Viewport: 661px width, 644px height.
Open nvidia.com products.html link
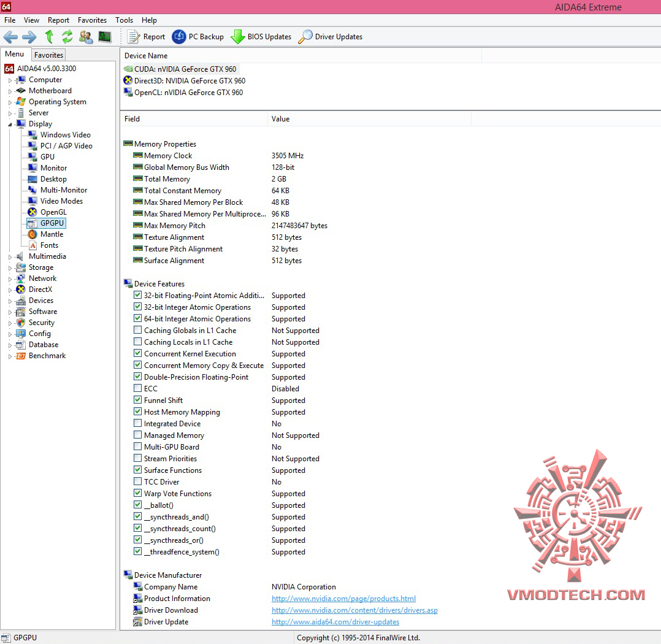pyautogui.click(x=343, y=599)
